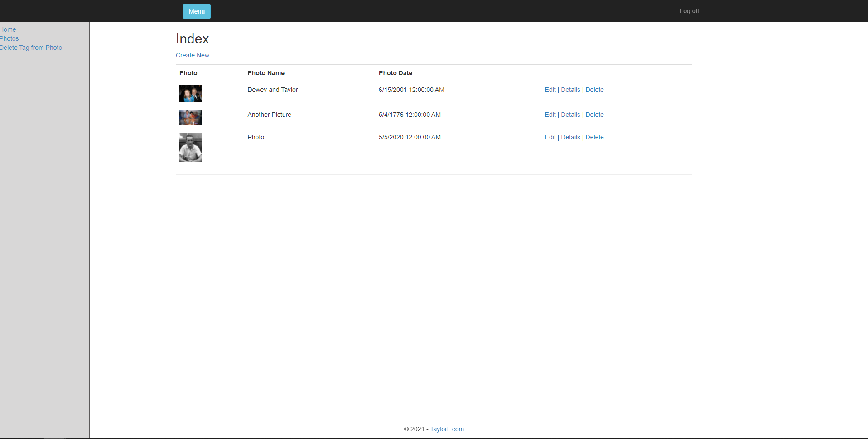Image resolution: width=868 pixels, height=439 pixels.
Task: Click the blue Menu button
Action: click(197, 11)
